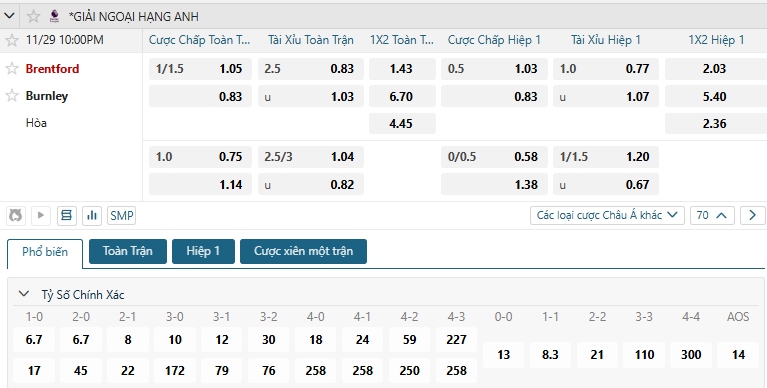The width and height of the screenshot is (767, 388).
Task: Star the 11/29 10:00PM match
Action: click(x=12, y=40)
